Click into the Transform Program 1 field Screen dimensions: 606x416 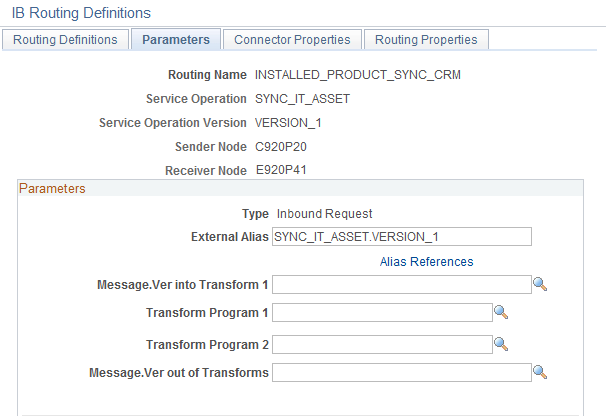pos(382,313)
